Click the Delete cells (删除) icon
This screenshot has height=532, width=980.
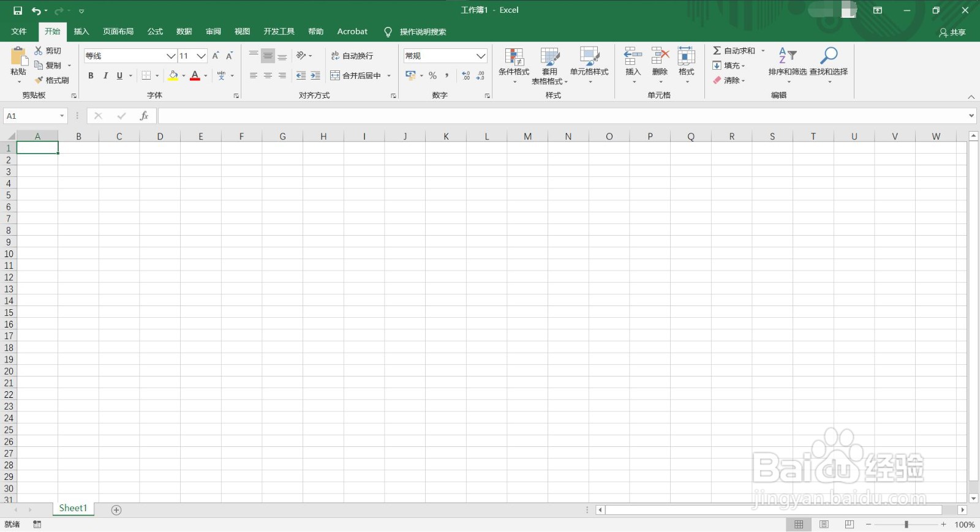[660, 56]
